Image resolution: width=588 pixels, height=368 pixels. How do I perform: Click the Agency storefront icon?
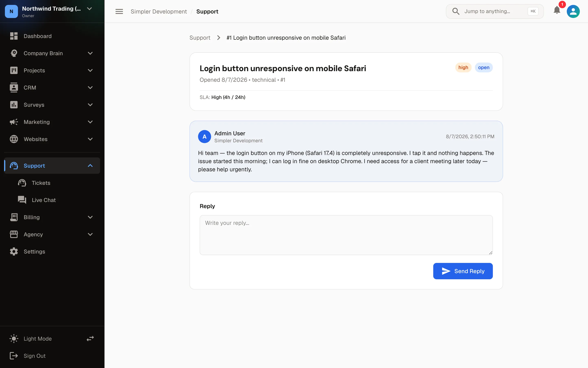tap(14, 234)
